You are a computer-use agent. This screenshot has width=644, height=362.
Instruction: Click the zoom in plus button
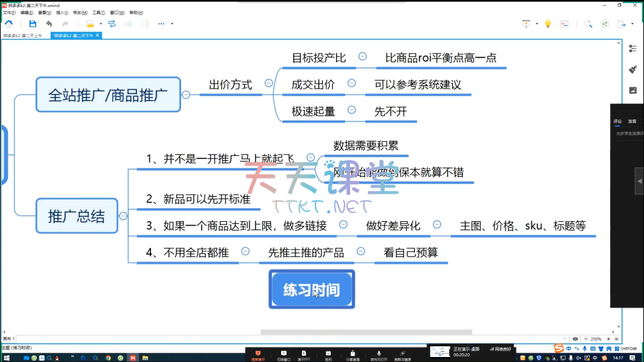(608, 339)
